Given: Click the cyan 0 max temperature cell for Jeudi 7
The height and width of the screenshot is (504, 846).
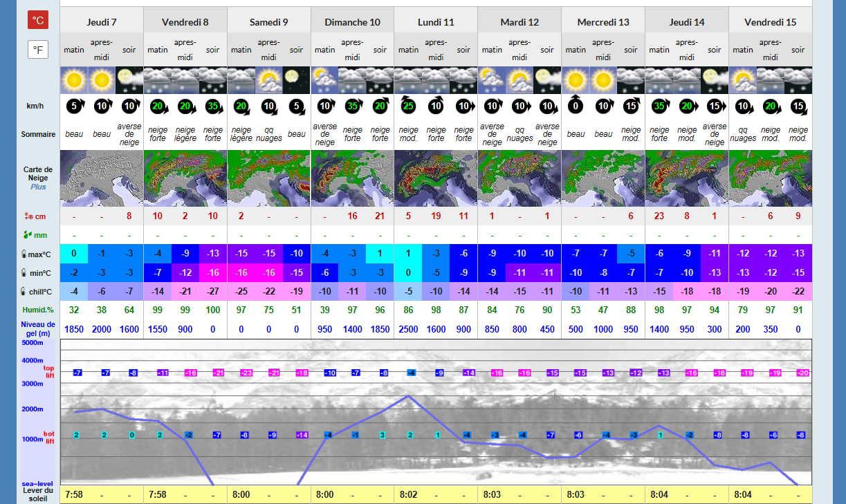Looking at the screenshot, I should (74, 254).
